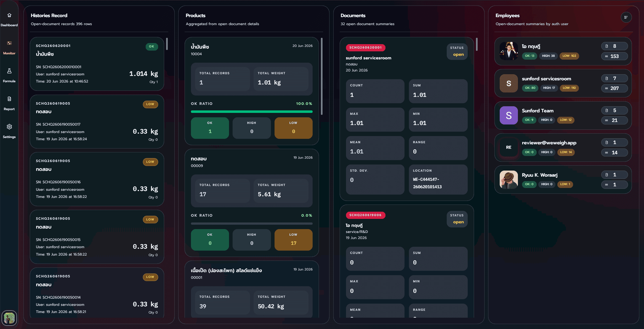Click LOW: 1 chip for Ryuu K. Woraarj
This screenshot has height=329, width=644.
point(565,184)
